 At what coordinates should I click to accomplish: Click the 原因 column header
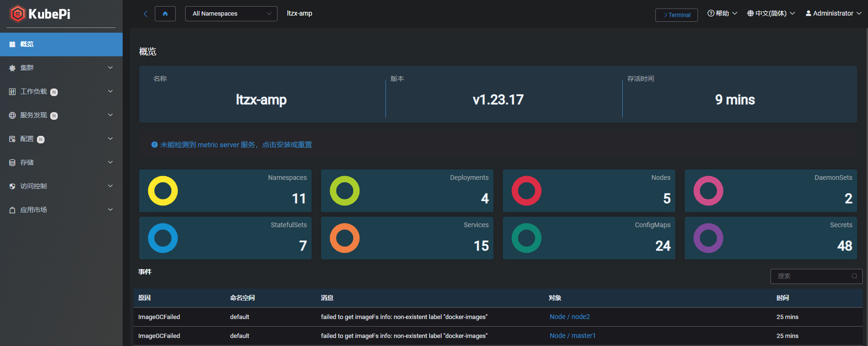point(144,298)
